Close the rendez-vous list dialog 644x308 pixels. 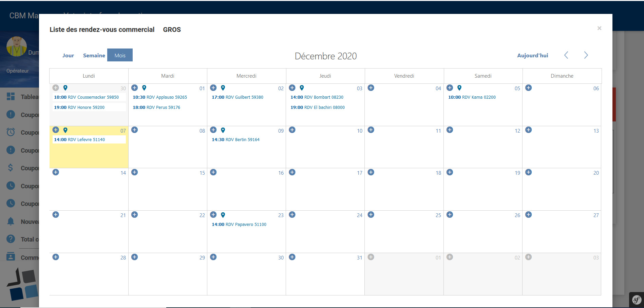tap(599, 28)
